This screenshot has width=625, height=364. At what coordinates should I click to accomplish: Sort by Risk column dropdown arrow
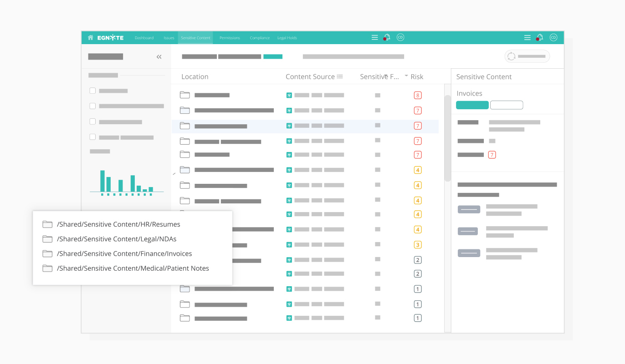click(x=406, y=76)
